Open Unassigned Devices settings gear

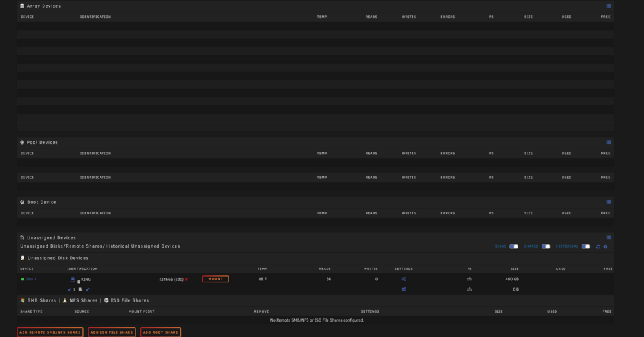[x=605, y=247]
